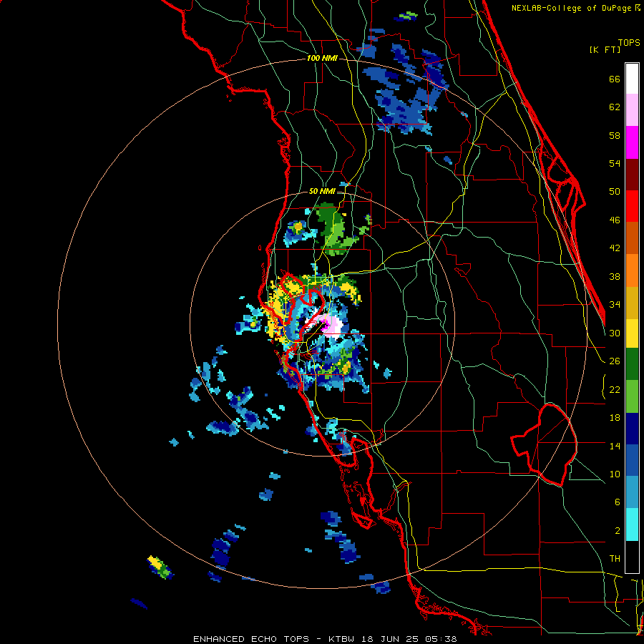Click the "50 NMI" range ring label
Viewport: 644px width, 644px height.
pos(322,191)
